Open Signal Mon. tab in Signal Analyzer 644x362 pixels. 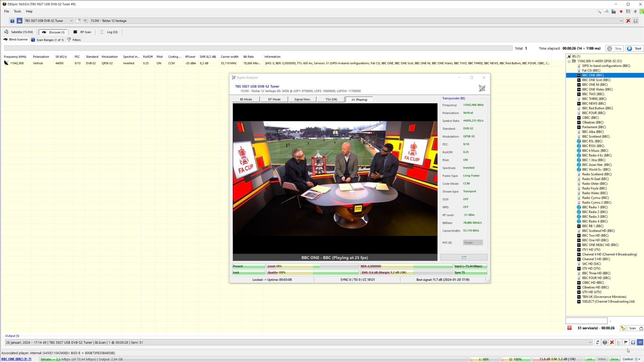[x=302, y=100]
